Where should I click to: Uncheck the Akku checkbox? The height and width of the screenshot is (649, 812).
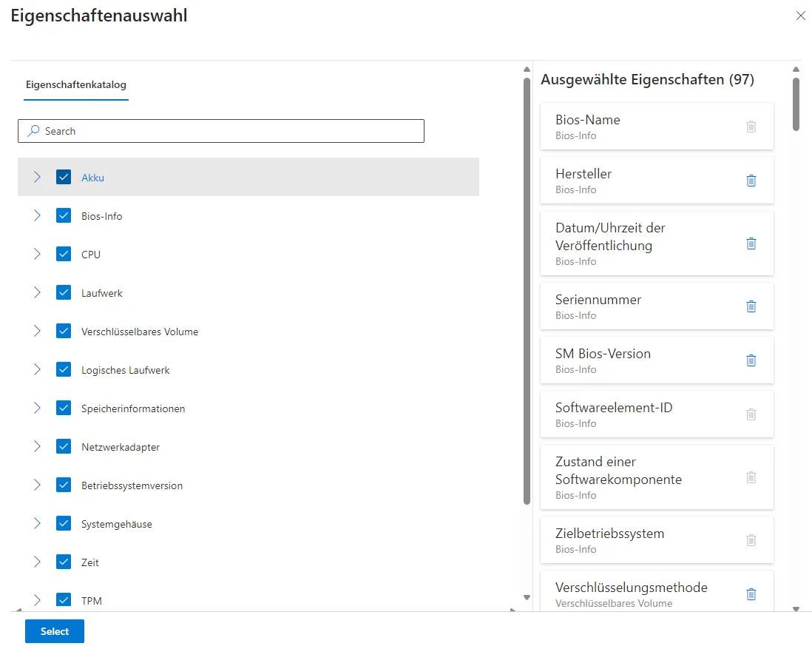coord(64,177)
